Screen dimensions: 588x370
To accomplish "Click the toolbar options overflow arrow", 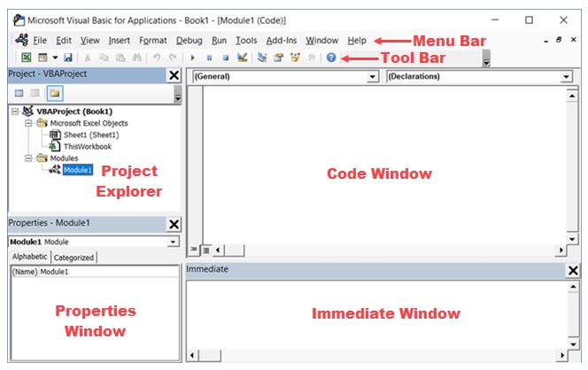I will click(x=486, y=58).
